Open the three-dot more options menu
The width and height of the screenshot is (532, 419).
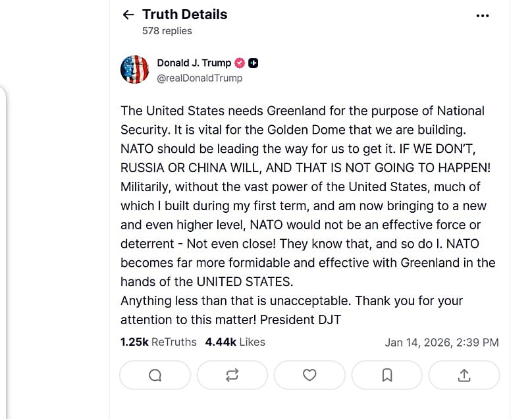483,15
